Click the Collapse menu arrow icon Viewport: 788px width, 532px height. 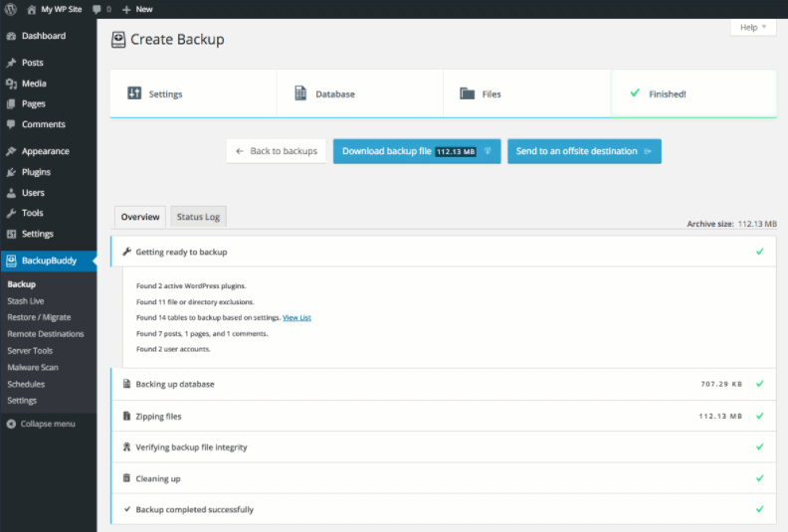pos(11,424)
